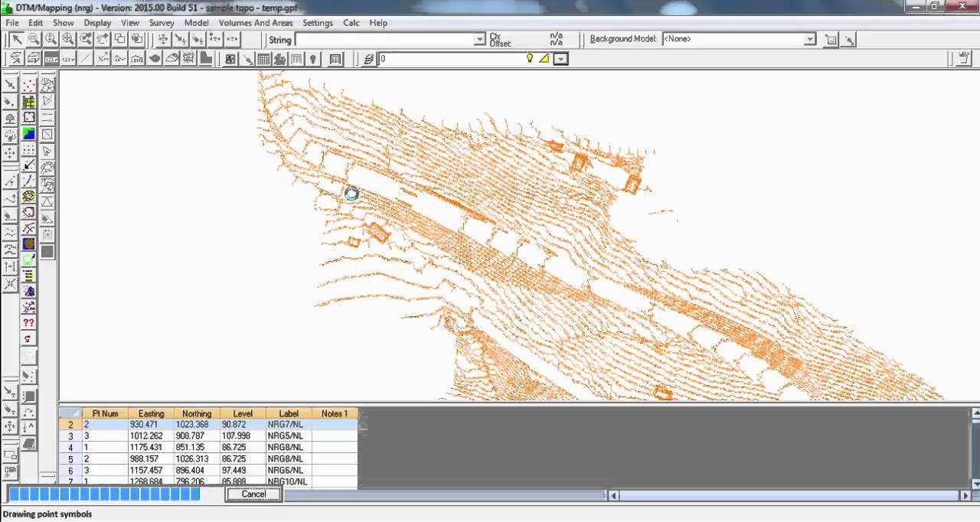Open the Volumes And Areas menu
The image size is (980, 522).
256,23
